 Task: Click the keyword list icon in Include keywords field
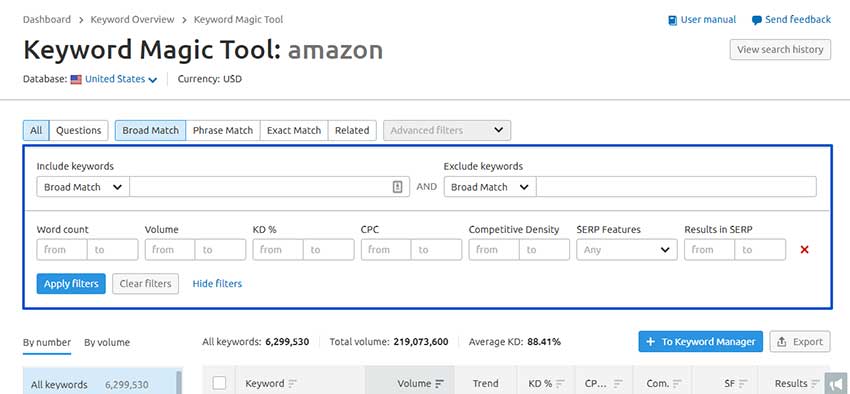[397, 187]
